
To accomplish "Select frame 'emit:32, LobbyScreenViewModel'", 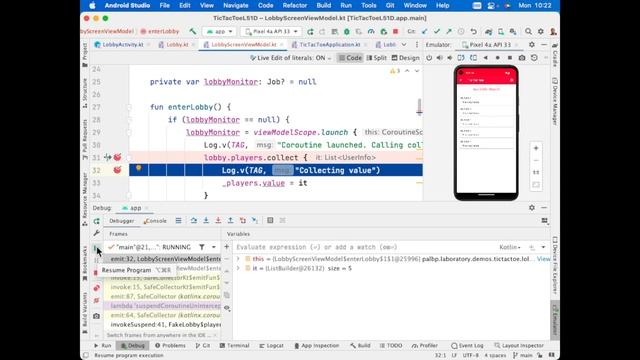I will click(162, 259).
